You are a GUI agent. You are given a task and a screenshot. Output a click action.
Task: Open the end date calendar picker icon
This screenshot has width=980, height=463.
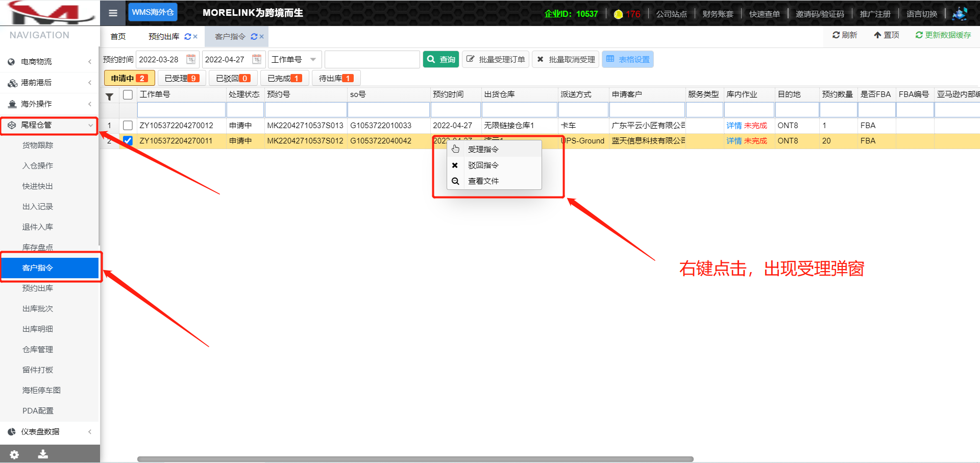(x=257, y=59)
